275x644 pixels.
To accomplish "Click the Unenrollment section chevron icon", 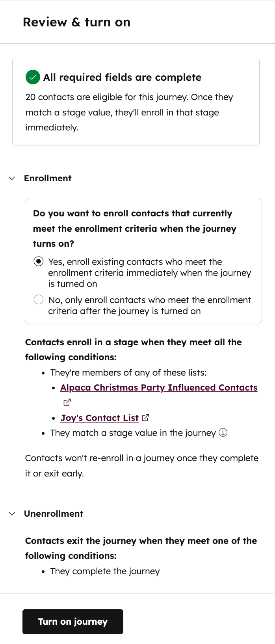I will tap(11, 514).
